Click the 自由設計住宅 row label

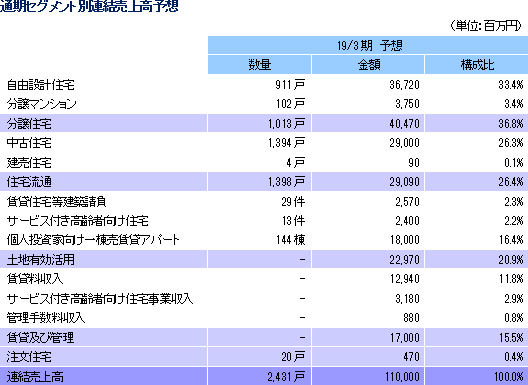click(40, 85)
